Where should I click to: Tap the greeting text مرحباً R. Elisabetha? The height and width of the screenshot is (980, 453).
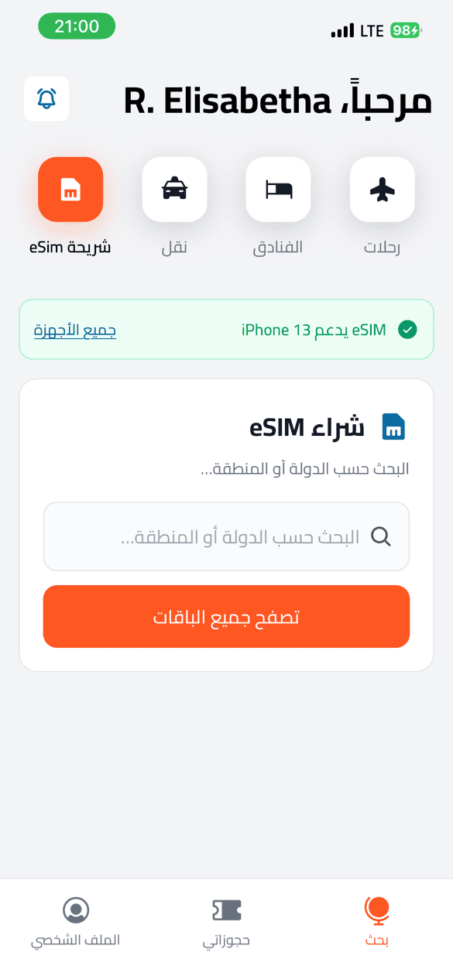click(279, 99)
